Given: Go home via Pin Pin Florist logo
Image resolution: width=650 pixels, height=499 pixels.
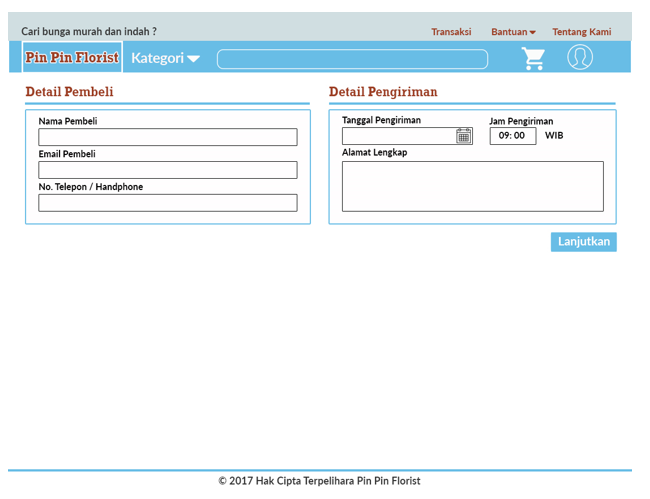Looking at the screenshot, I should tap(72, 58).
